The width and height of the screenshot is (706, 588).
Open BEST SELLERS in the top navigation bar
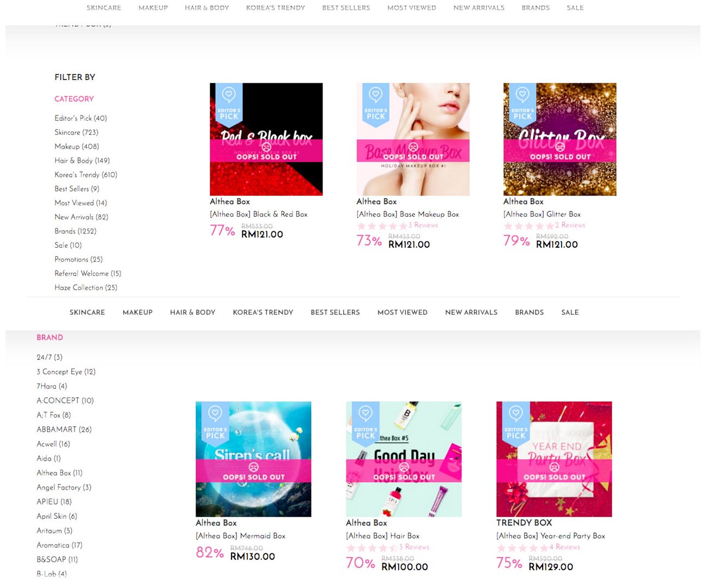coord(346,8)
